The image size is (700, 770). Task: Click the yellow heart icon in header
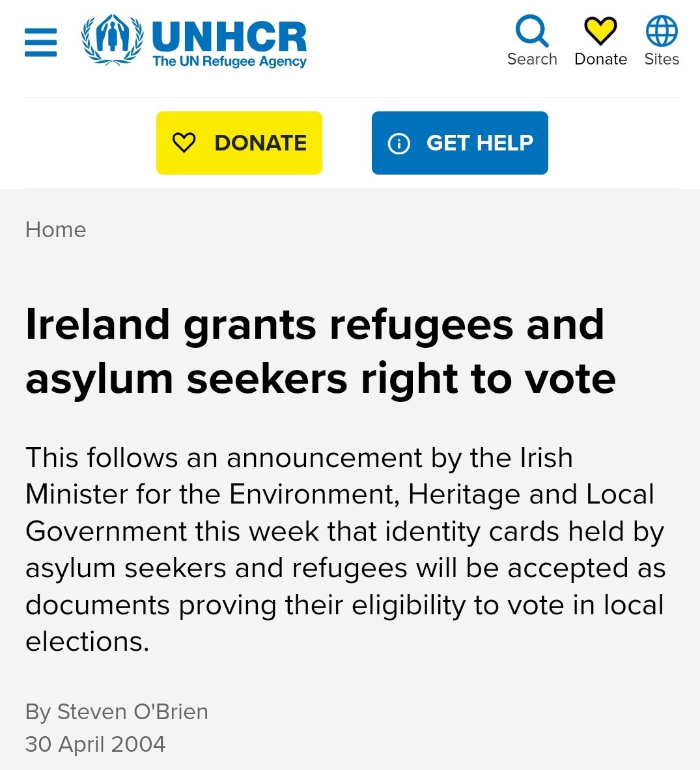(x=600, y=31)
